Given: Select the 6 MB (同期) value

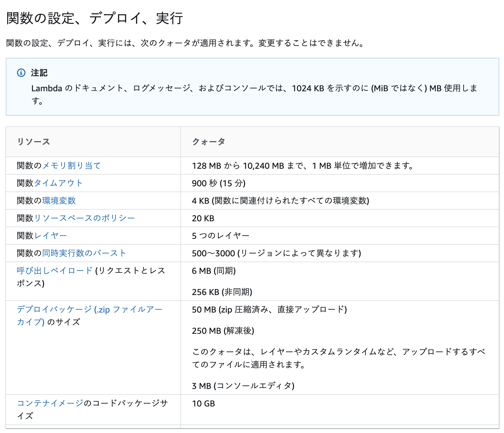Looking at the screenshot, I should [214, 271].
